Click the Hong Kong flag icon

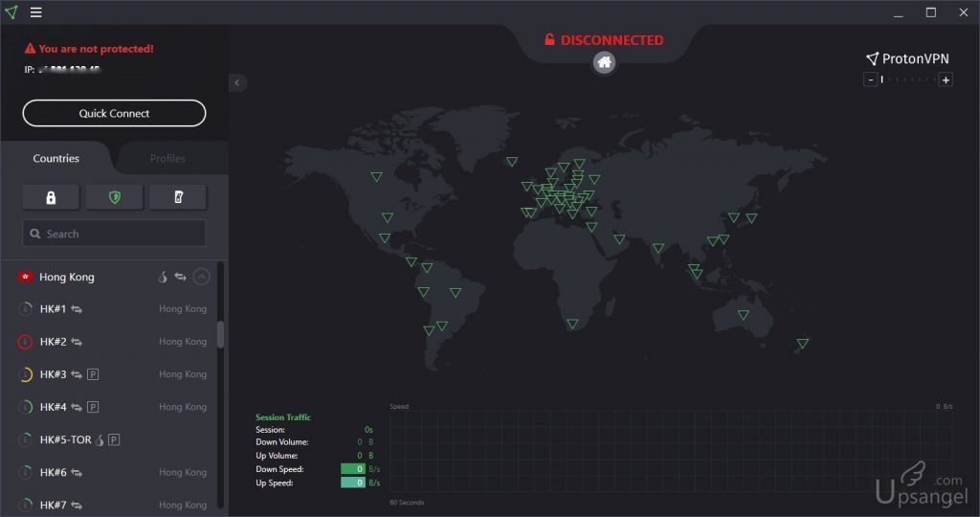coord(25,277)
